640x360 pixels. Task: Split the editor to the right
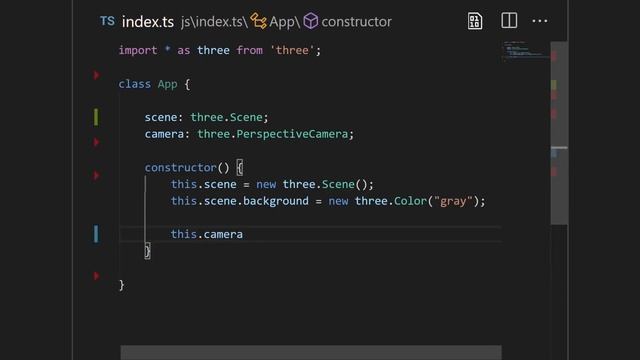click(509, 20)
